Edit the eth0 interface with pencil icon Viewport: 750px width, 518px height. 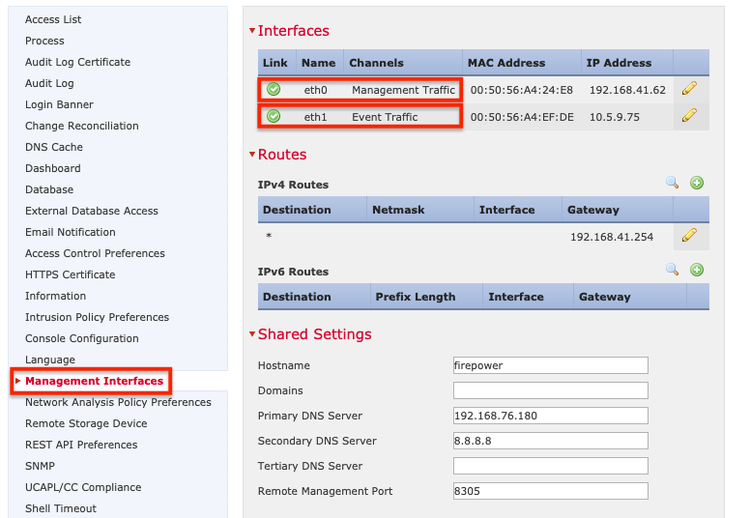(689, 88)
